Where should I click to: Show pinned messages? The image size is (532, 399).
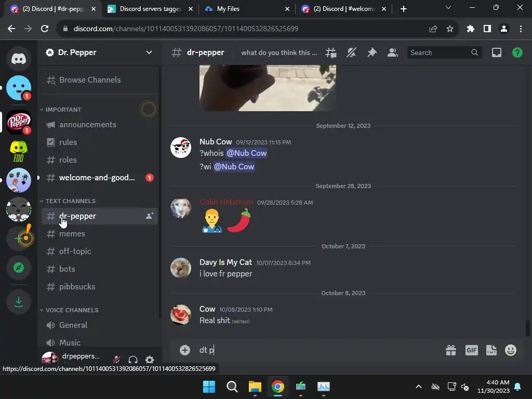[372, 52]
